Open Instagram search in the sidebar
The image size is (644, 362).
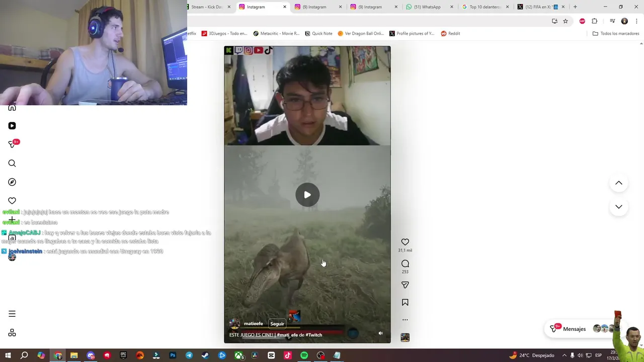[12, 163]
